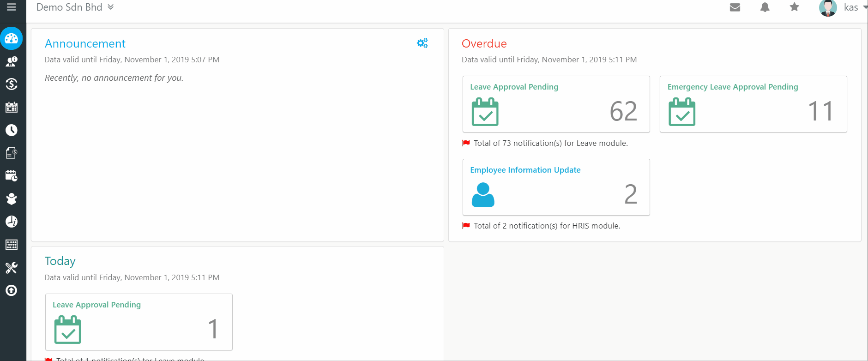Screen dimensions: 868x361
Task: Click the 11 emergency leave count
Action: (821, 111)
